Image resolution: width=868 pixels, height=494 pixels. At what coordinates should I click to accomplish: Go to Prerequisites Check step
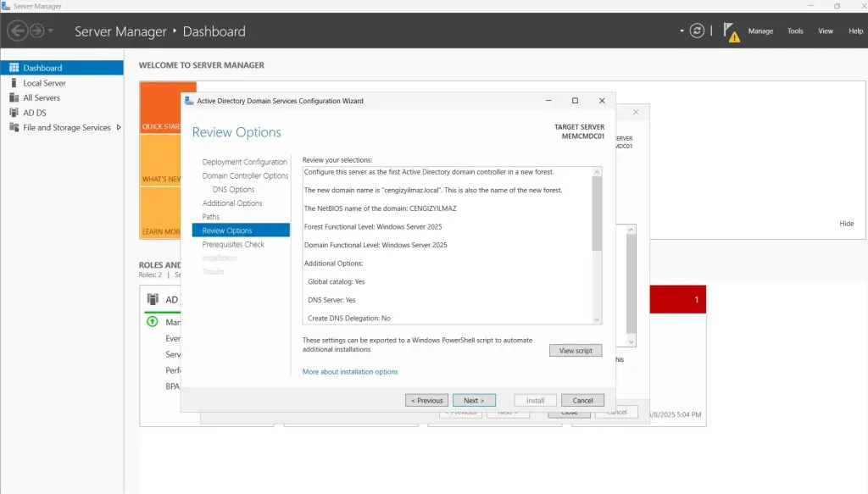pos(233,245)
